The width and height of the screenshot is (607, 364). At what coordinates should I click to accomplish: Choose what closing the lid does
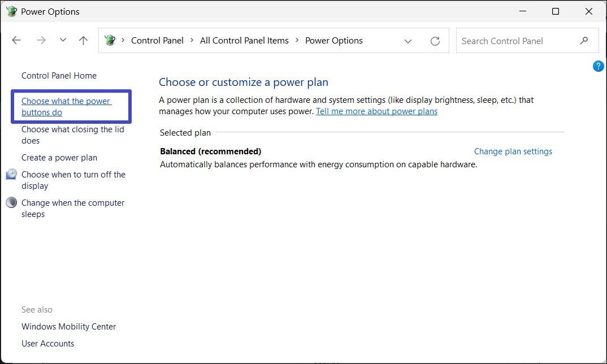[73, 135]
